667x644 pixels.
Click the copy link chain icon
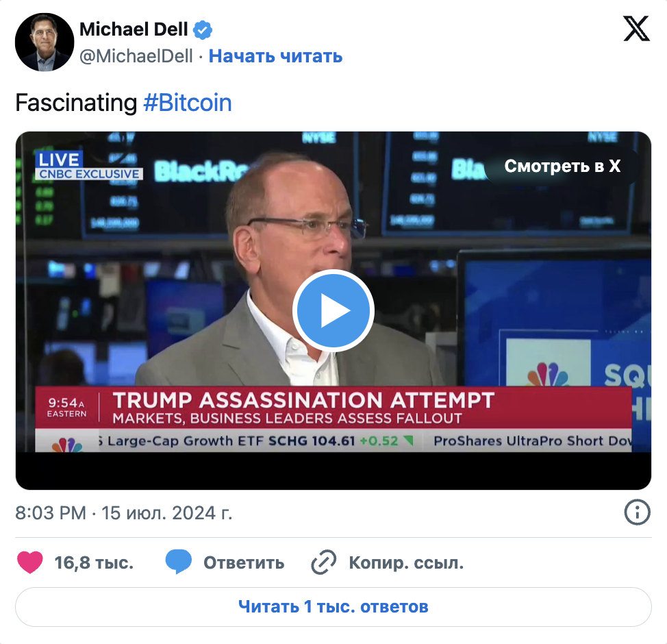point(324,562)
